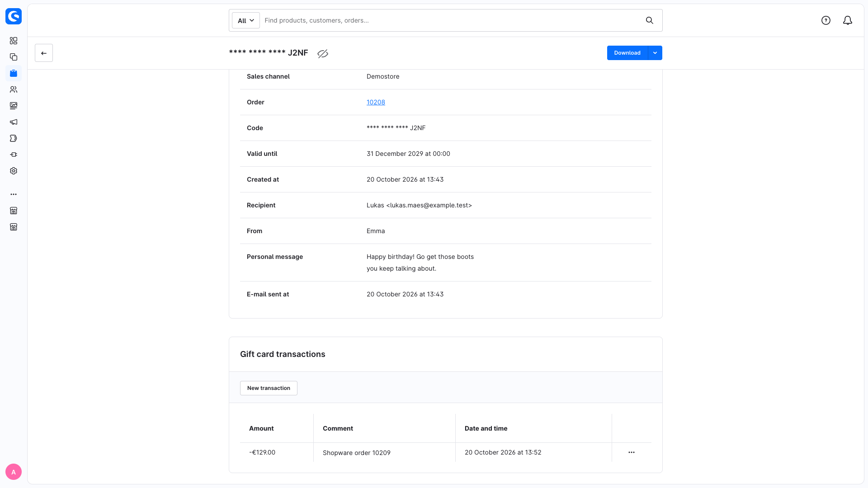Open the Orders shopping bag icon
Image resolution: width=868 pixels, height=488 pixels.
[14, 73]
